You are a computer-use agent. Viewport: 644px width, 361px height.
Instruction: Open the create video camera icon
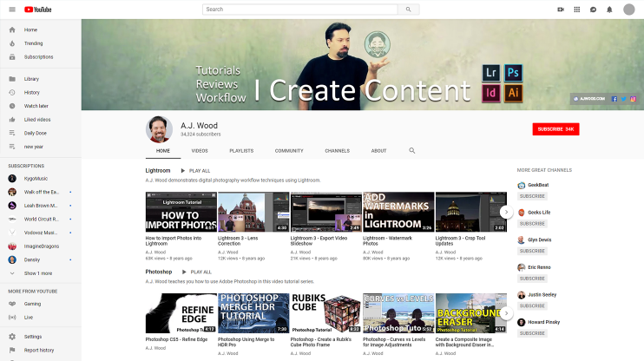pyautogui.click(x=561, y=10)
